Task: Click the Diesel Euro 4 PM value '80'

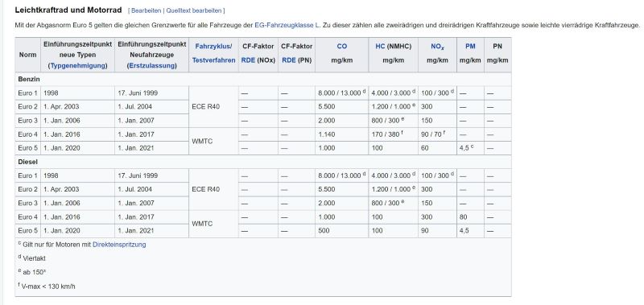Action: [464, 216]
